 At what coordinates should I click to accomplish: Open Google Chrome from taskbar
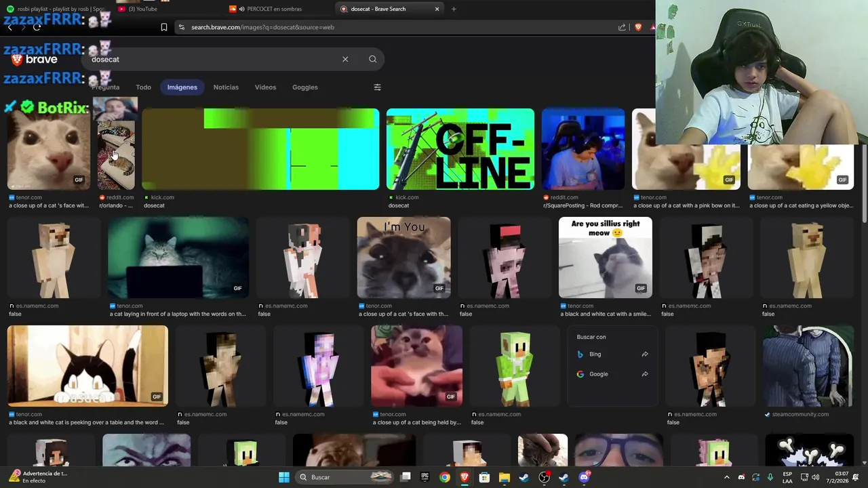[x=444, y=477]
